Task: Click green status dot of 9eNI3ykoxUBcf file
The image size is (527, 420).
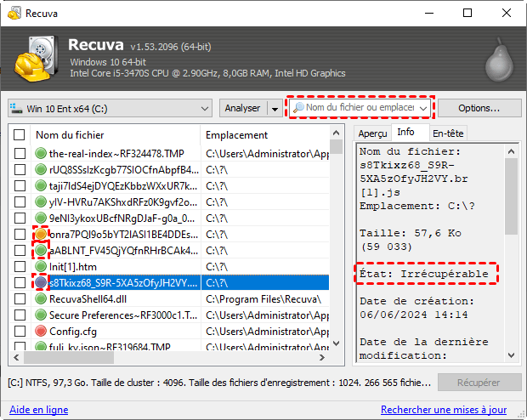Action: (41, 218)
